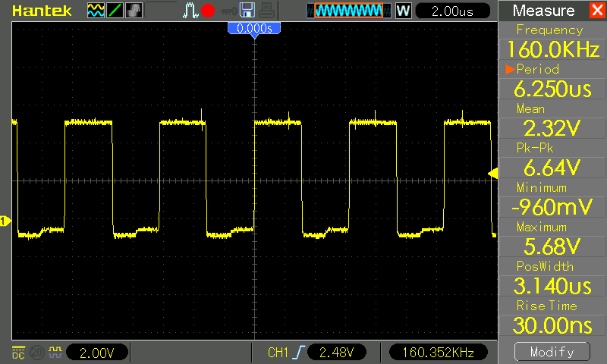
Task: Click the -960mV minimum value
Action: tap(553, 207)
